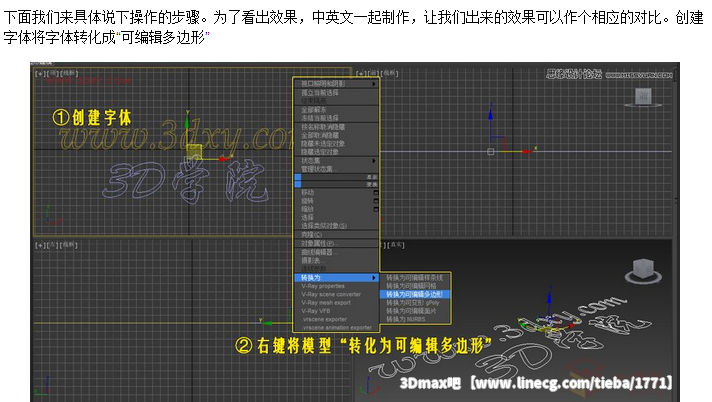
Task: Grab the green Y-axis arrow of top viewport gizmo
Action: (x=187, y=123)
